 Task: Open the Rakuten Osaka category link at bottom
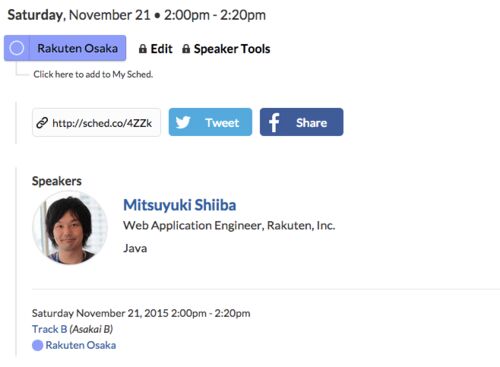click(x=81, y=345)
